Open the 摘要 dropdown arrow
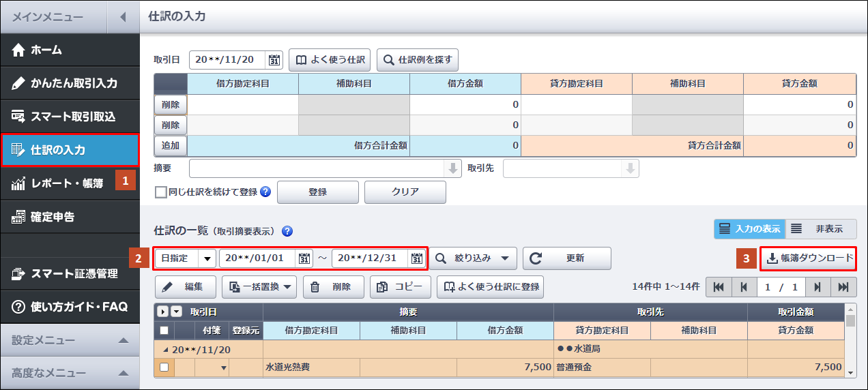The height and width of the screenshot is (390, 868). 453,168
